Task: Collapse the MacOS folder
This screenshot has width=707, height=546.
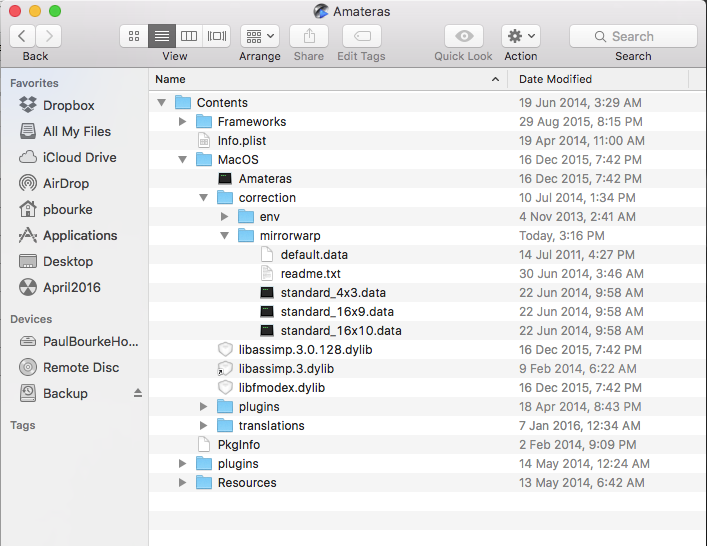Action: (182, 160)
